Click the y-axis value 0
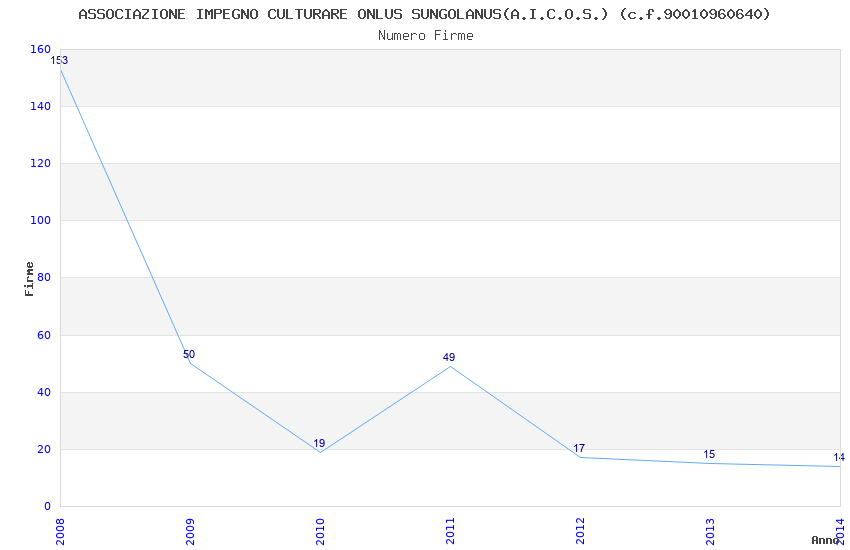 [48, 506]
